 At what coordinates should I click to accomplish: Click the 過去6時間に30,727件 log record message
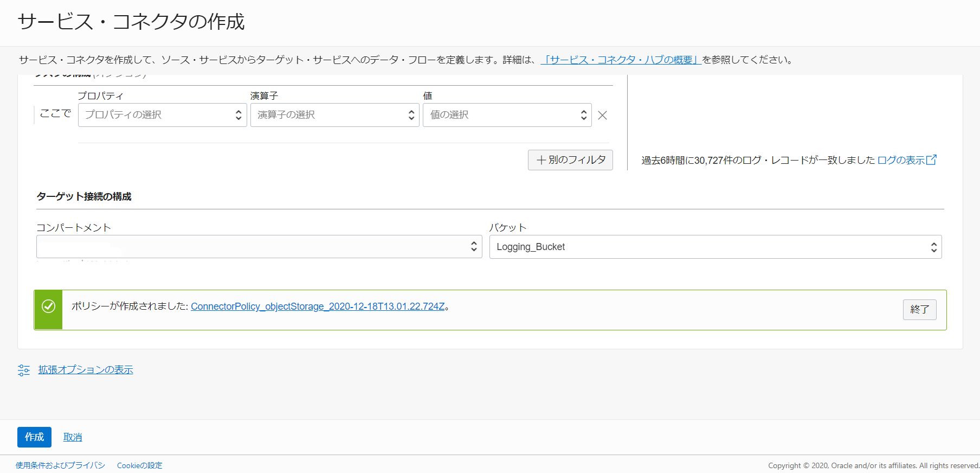point(758,160)
